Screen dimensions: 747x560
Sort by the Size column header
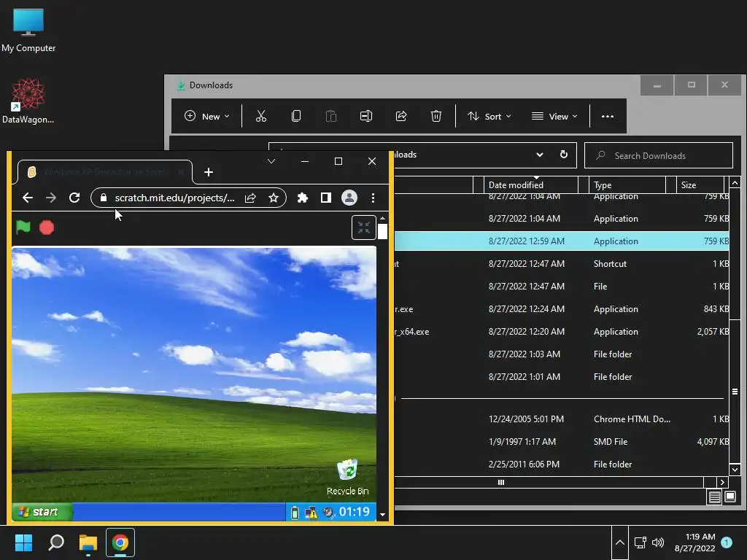[x=700, y=184]
